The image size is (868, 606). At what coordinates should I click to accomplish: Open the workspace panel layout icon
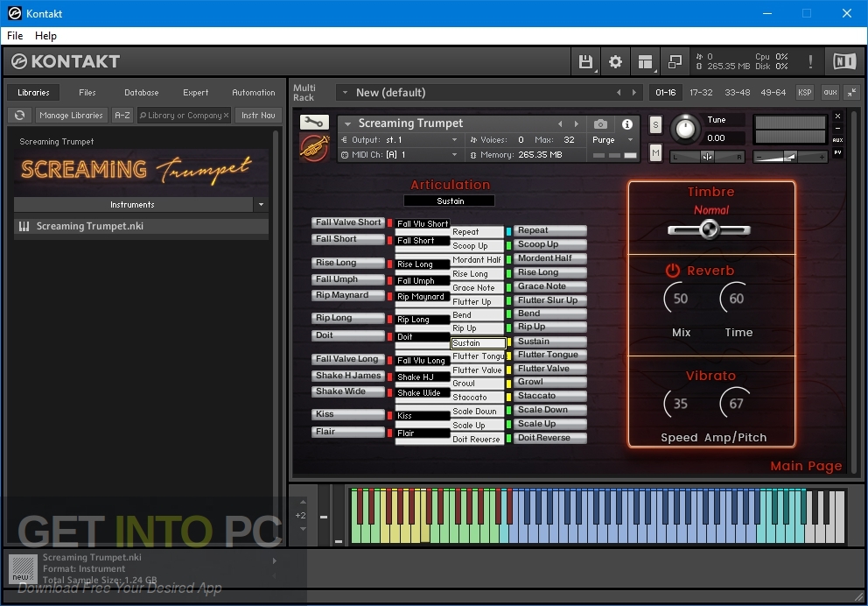point(645,61)
